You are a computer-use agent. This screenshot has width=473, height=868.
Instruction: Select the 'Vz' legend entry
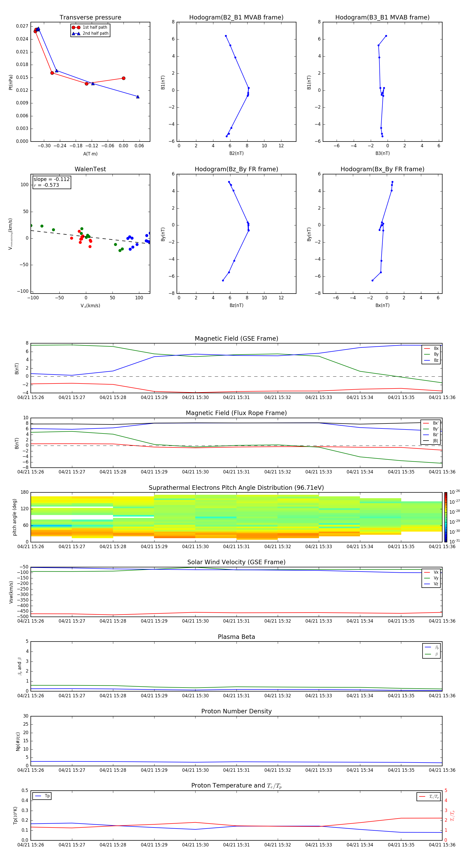(x=431, y=584)
